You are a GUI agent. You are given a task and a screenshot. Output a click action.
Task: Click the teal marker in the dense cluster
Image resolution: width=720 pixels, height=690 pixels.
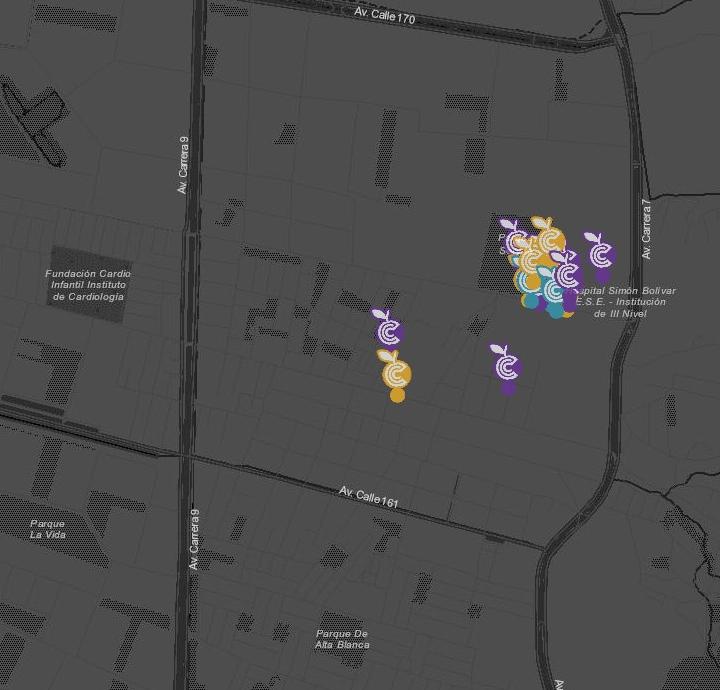[x=554, y=291]
